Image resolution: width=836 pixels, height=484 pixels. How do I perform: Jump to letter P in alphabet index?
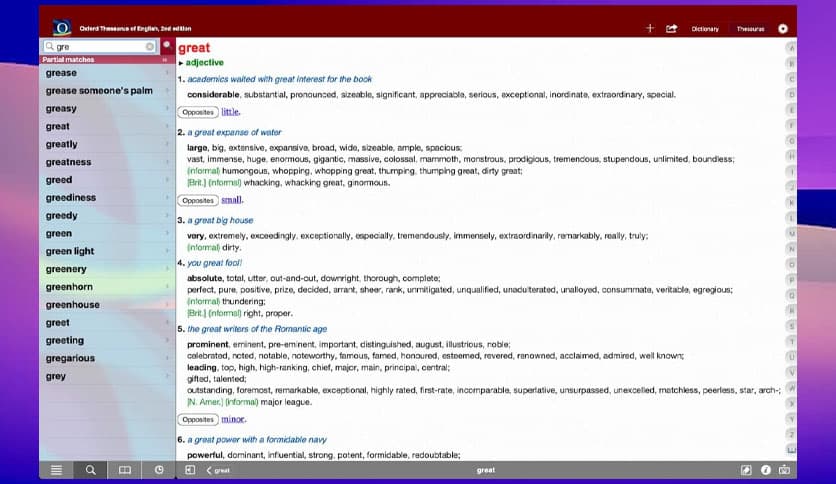tap(791, 280)
